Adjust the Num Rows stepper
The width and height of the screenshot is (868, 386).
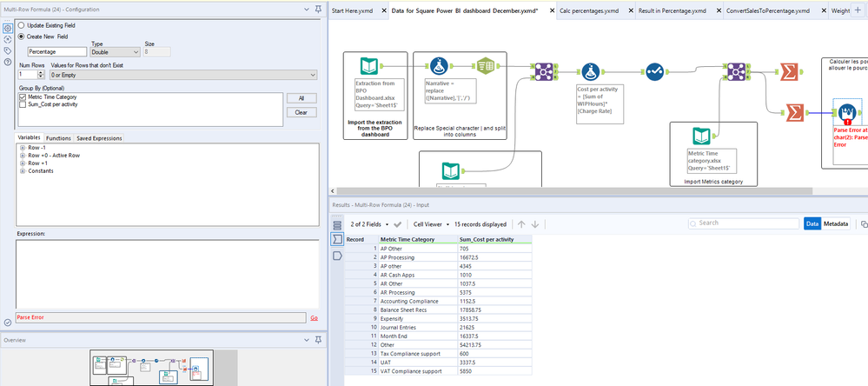click(x=41, y=74)
